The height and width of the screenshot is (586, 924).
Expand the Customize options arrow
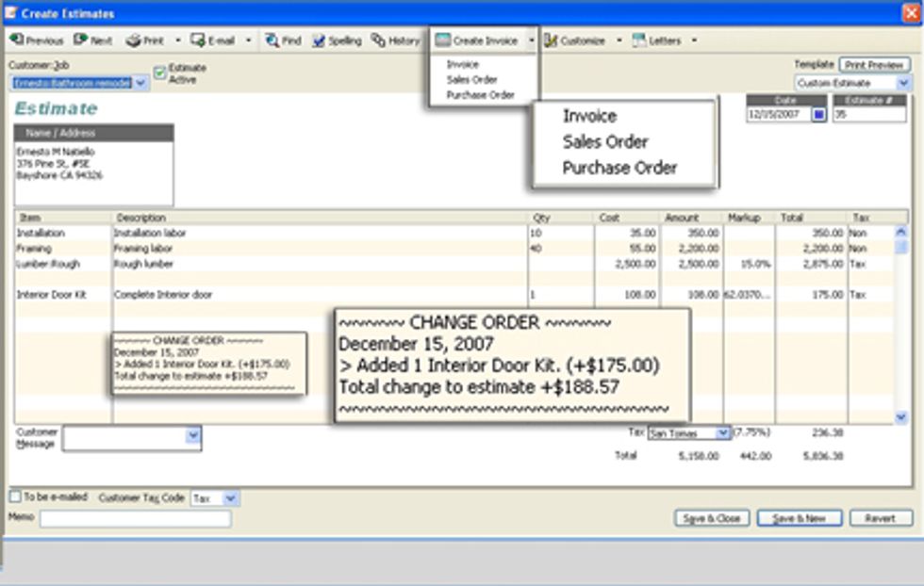click(x=619, y=41)
